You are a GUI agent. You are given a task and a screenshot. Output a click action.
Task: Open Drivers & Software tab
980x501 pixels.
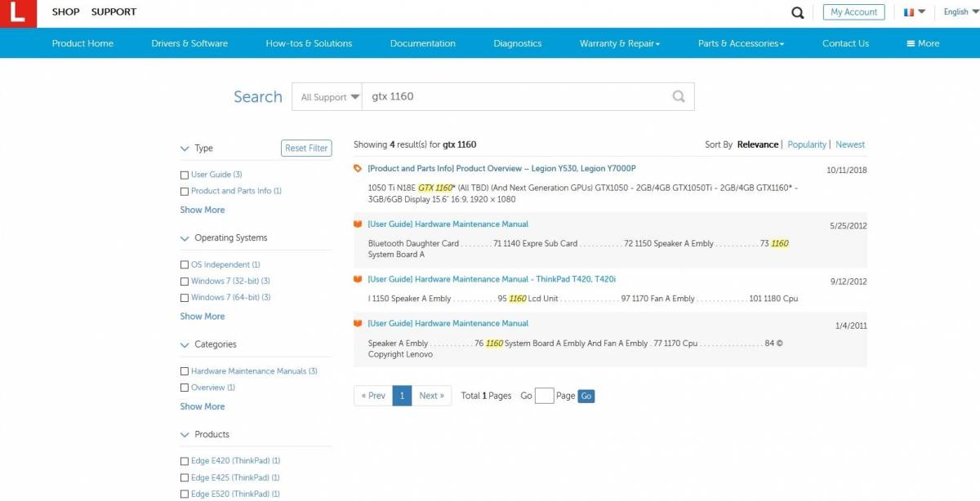point(189,43)
